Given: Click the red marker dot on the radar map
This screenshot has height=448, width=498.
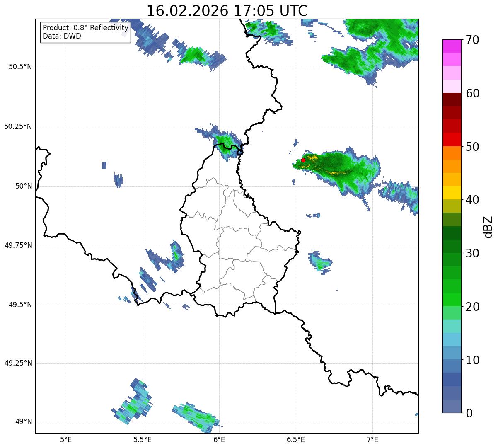Looking at the screenshot, I should click(303, 160).
